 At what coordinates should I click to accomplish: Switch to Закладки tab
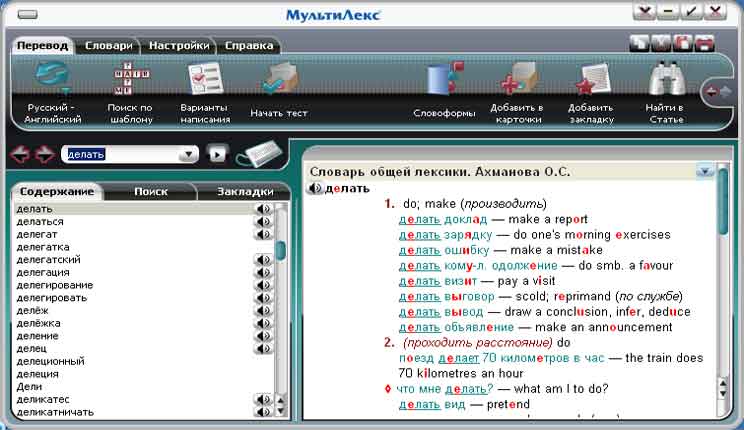tap(245, 192)
